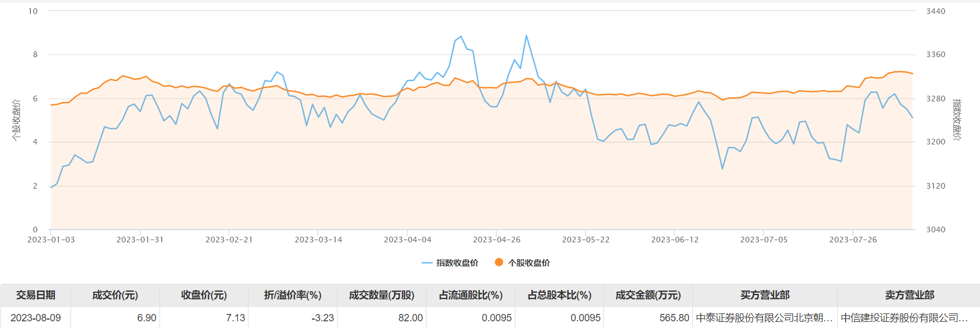
Task: Click the 成交价 value 6.90
Action: tap(147, 318)
